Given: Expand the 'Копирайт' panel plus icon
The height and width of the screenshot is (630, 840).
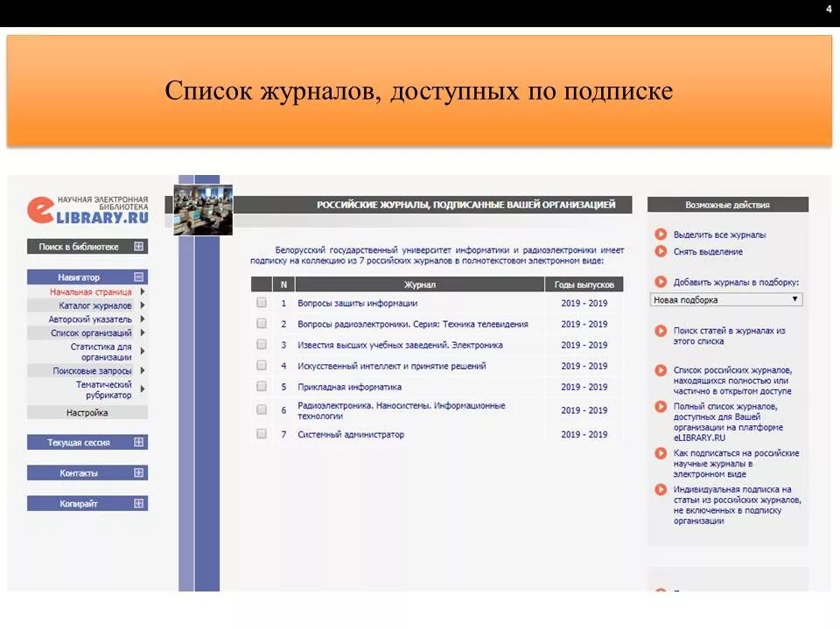Looking at the screenshot, I should pos(139,503).
